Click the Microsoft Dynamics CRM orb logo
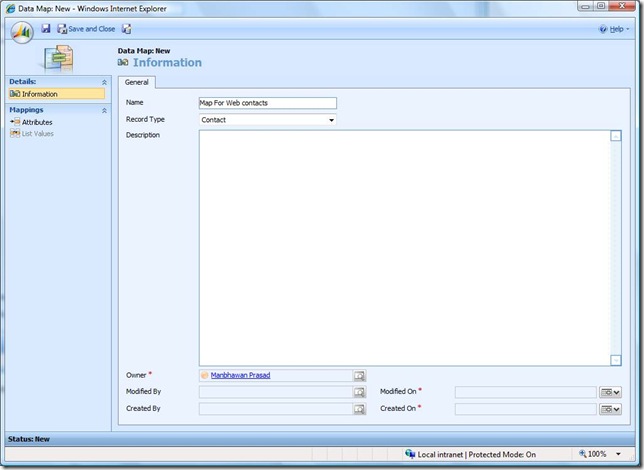Screen dimensions: 644x470 [21, 30]
